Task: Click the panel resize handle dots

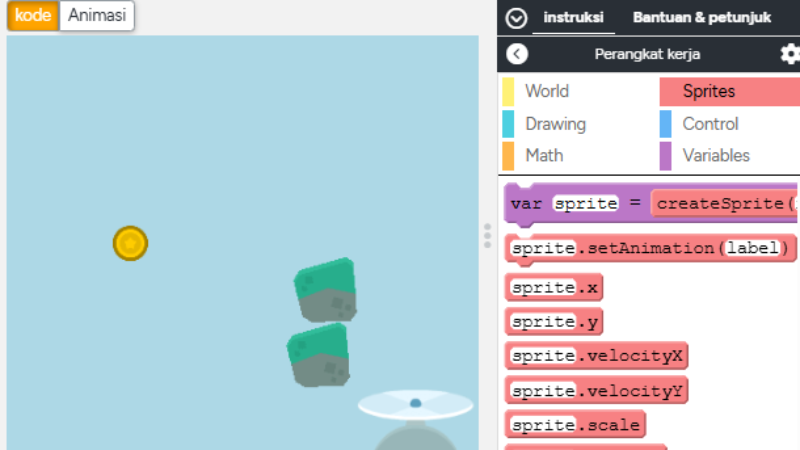Action: click(x=488, y=235)
